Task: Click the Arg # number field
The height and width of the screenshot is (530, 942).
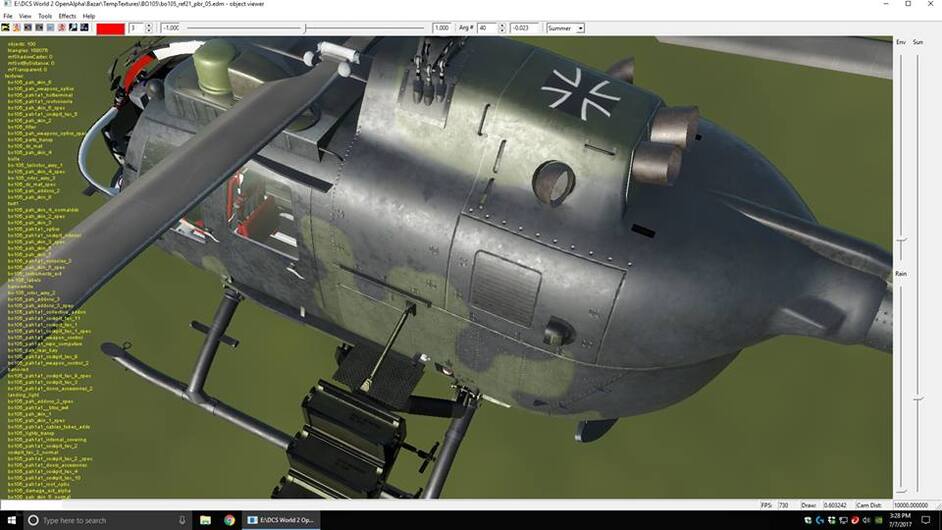Action: (484, 28)
